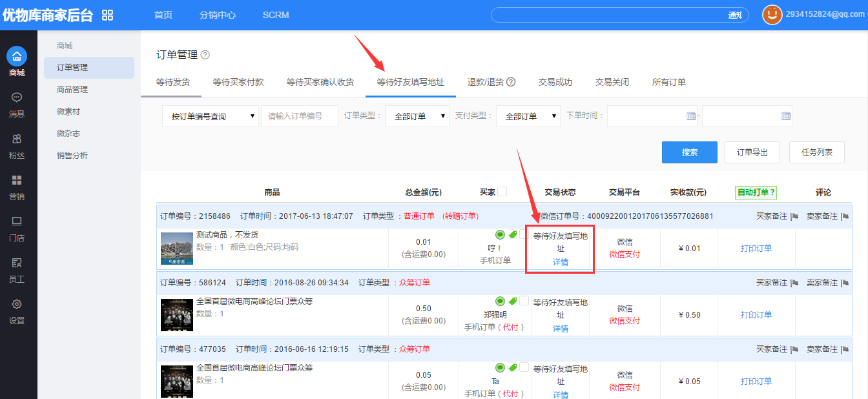Tick the select-all checkbox beside 买家 header
The image size is (868, 399).
[502, 192]
